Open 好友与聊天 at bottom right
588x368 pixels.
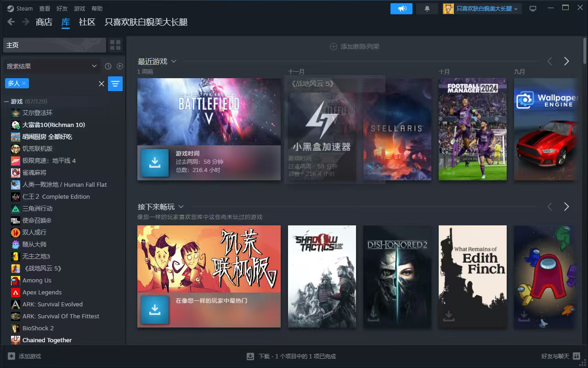point(556,356)
